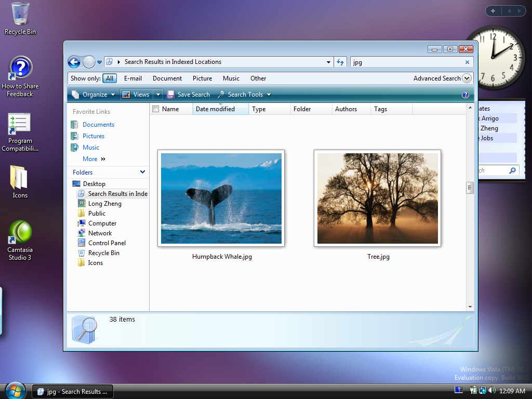Open the Organize dropdown menu
Viewport: 532px width, 399px height.
click(x=94, y=95)
